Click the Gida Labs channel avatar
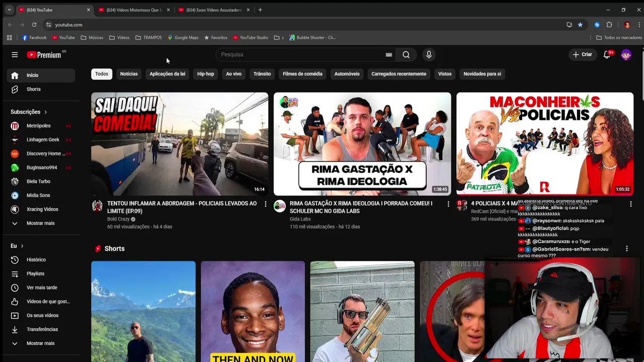Screen dimensions: 644x362 click(280, 206)
